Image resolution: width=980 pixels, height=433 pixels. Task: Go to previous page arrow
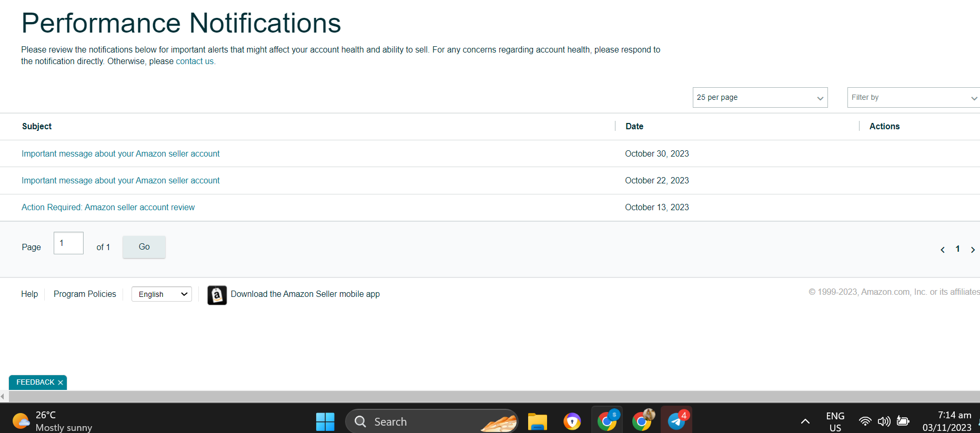click(943, 250)
